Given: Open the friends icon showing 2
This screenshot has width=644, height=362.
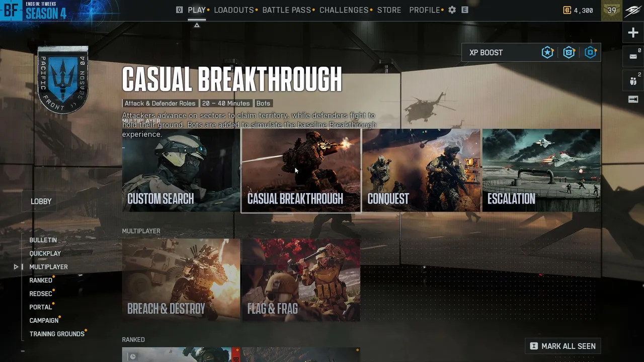Looking at the screenshot, I should tap(633, 80).
